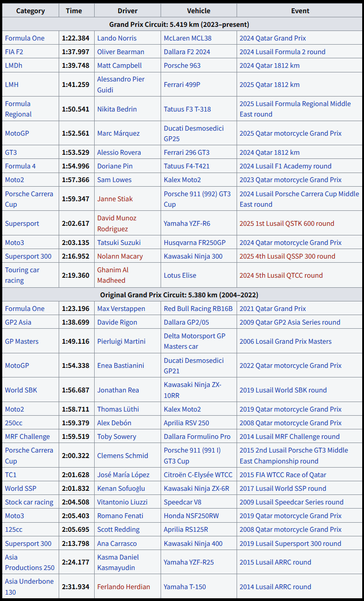This screenshot has height=601, width=364.
Task: Open Matt Campbell driver link
Action: (119, 66)
